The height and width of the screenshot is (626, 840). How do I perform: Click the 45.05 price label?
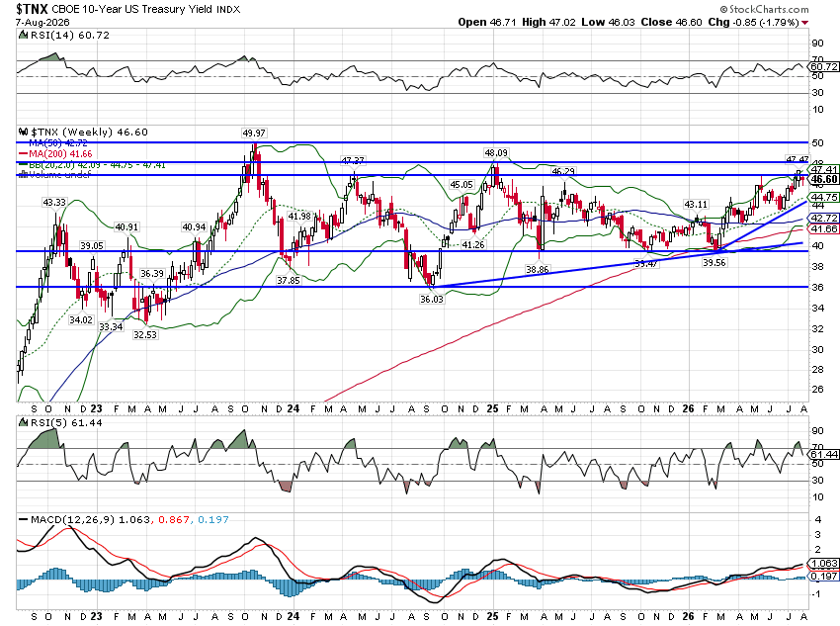462,185
